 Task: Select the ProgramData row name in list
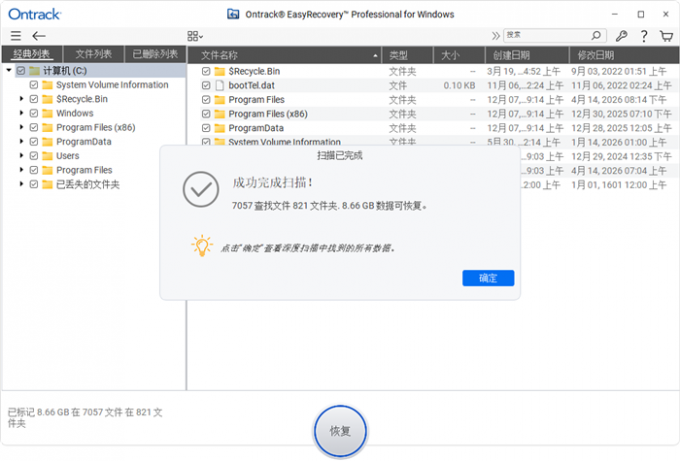click(x=256, y=128)
